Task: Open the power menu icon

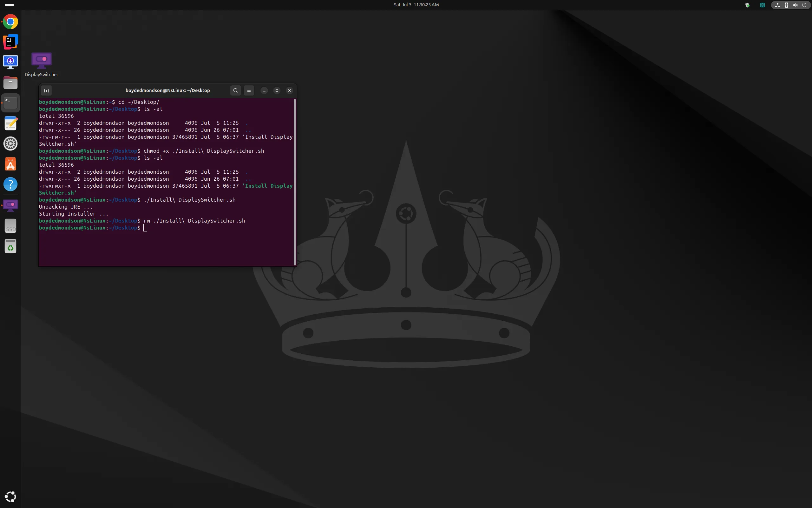Action: (x=804, y=5)
